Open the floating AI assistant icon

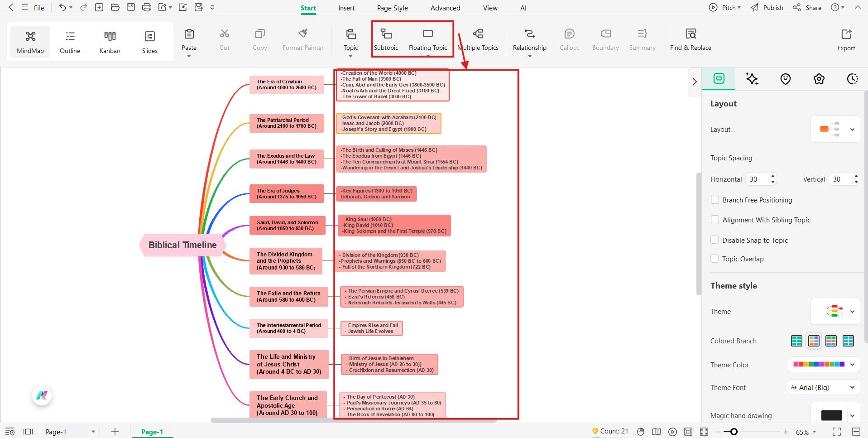coord(42,395)
